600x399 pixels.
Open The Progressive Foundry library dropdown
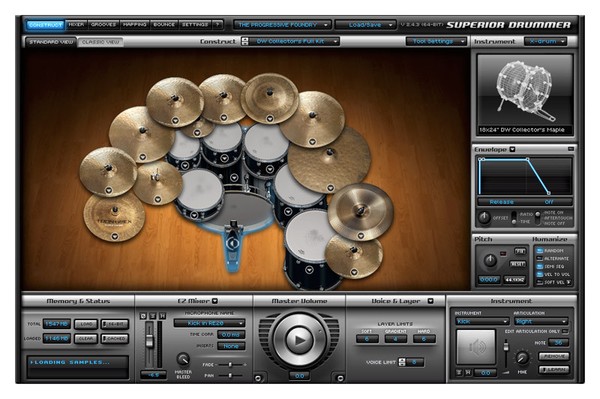[282, 25]
